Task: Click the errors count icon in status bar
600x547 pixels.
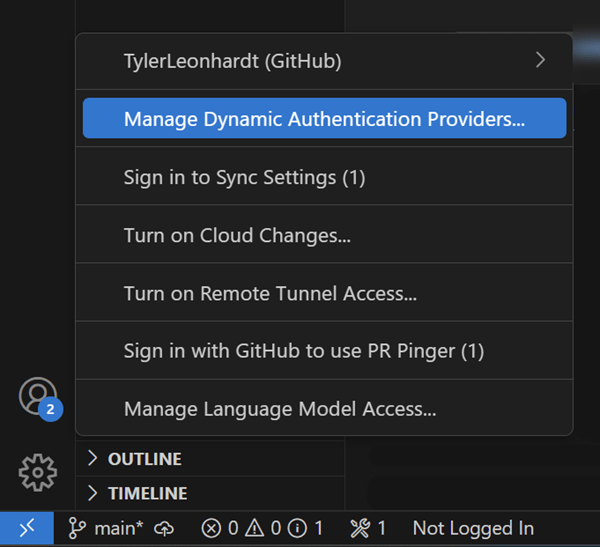Action: coord(210,528)
